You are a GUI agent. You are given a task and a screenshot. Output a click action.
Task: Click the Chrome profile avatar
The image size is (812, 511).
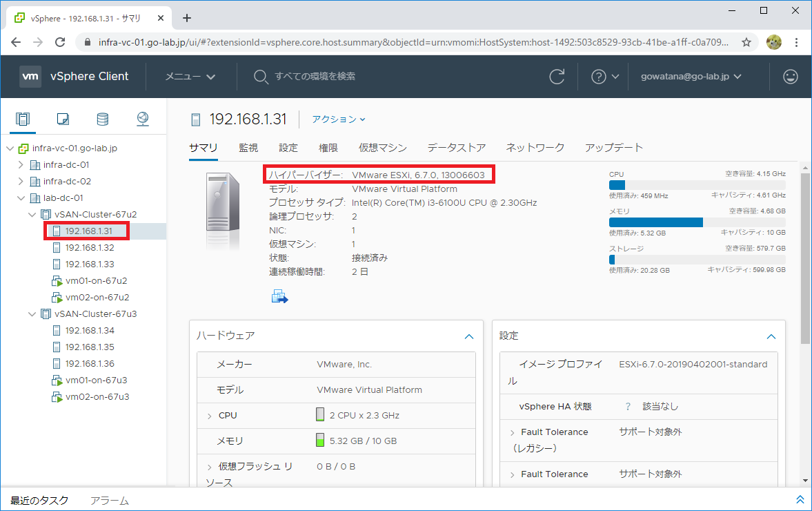(773, 42)
